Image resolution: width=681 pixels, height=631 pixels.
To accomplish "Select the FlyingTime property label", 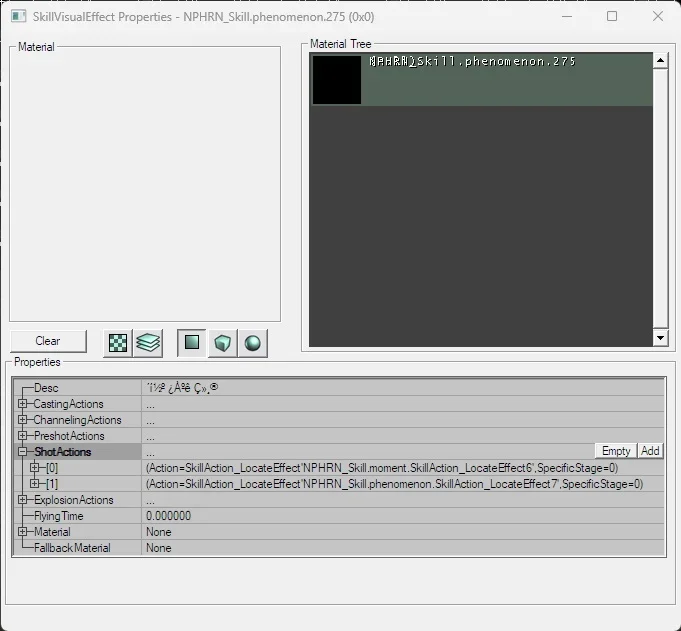I will [58, 516].
